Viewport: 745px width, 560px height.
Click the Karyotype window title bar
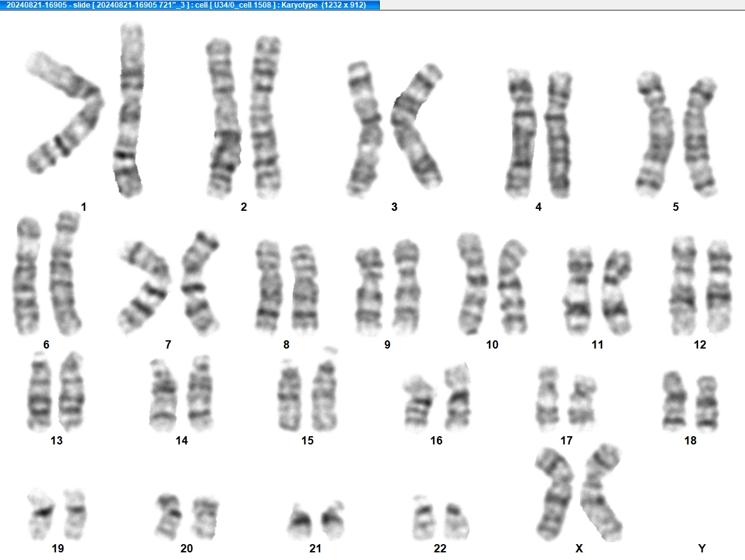pos(190,4)
